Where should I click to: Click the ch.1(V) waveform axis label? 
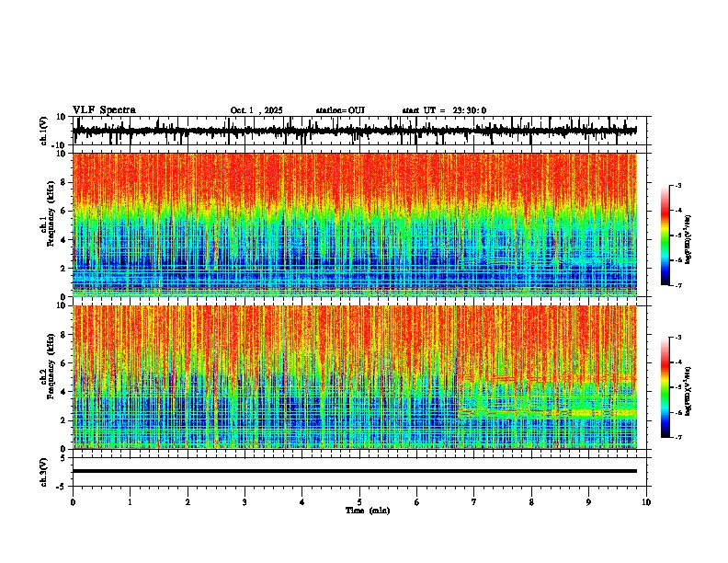pyautogui.click(x=44, y=131)
